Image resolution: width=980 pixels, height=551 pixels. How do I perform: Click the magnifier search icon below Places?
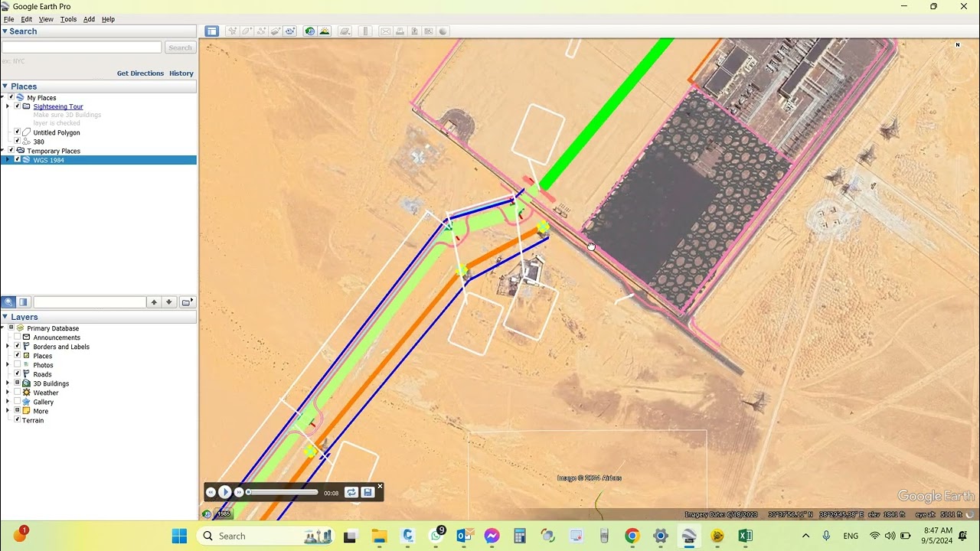pyautogui.click(x=8, y=302)
